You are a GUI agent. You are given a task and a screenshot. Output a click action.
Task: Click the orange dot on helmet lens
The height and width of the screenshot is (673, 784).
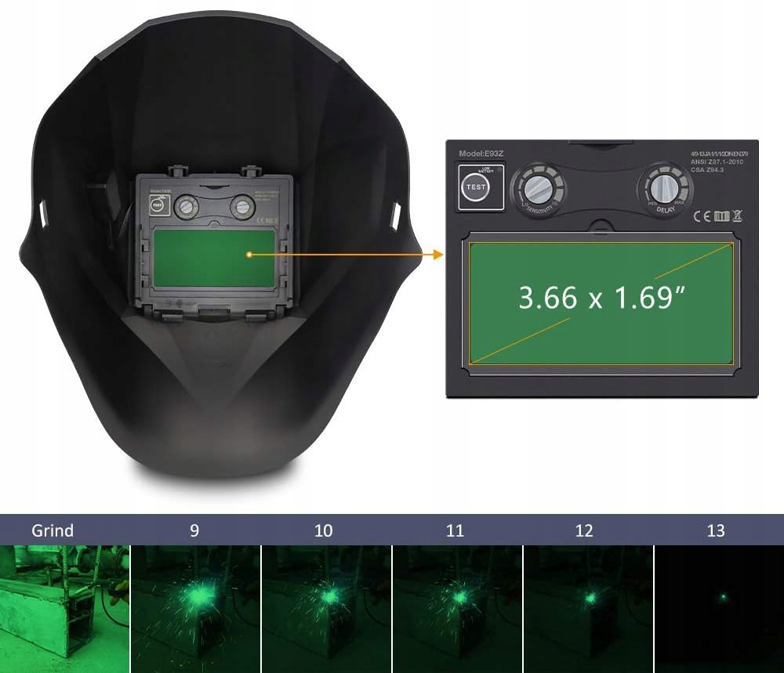coord(249,254)
